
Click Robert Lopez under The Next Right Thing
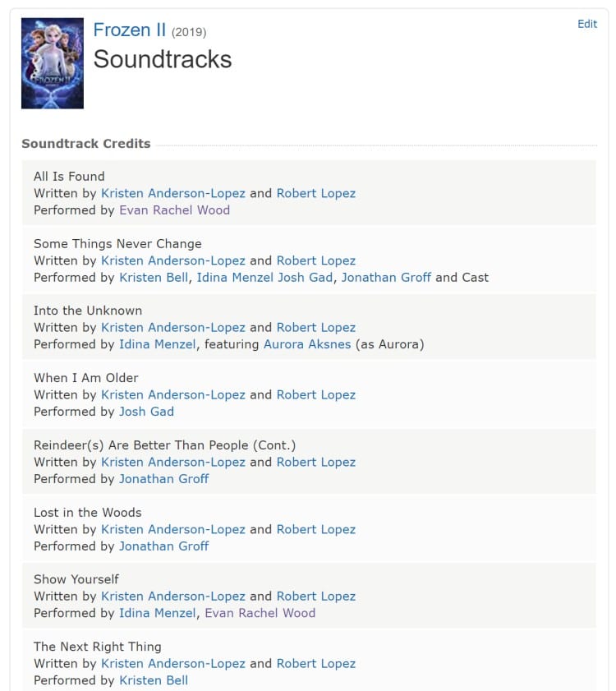point(315,664)
